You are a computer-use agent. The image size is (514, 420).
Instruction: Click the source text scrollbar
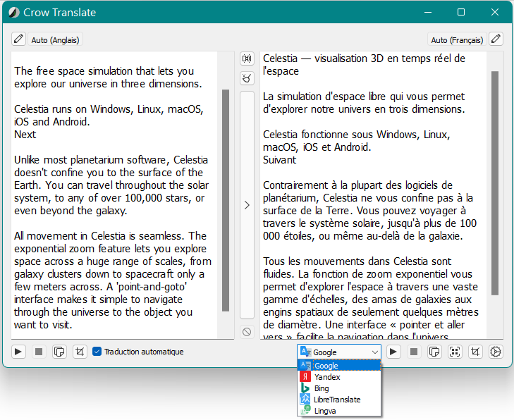click(x=226, y=200)
